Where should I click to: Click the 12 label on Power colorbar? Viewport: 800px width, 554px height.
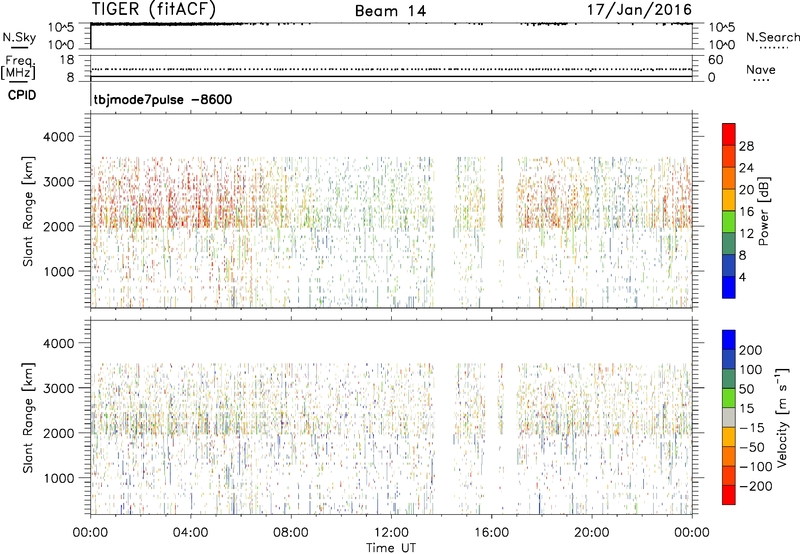[x=746, y=234]
